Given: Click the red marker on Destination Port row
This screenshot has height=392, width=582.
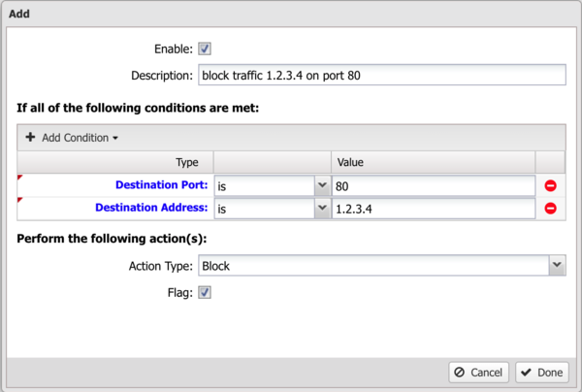Looking at the screenshot, I should pos(20,178).
